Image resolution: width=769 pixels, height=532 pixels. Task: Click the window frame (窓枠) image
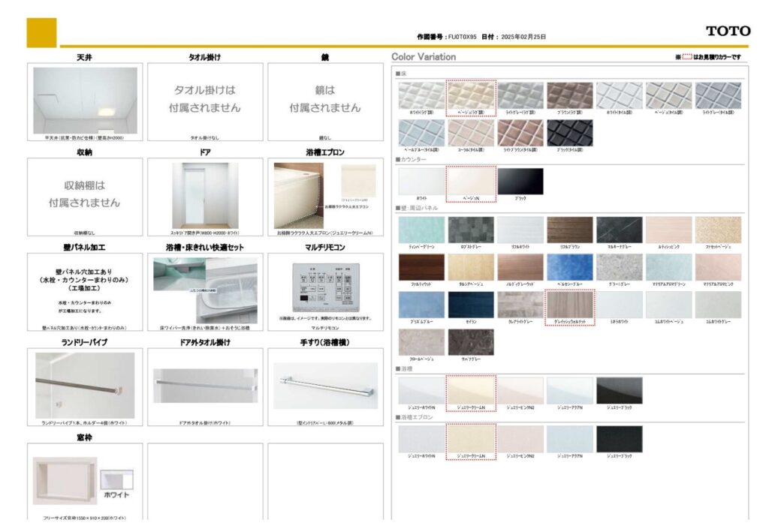click(x=65, y=480)
